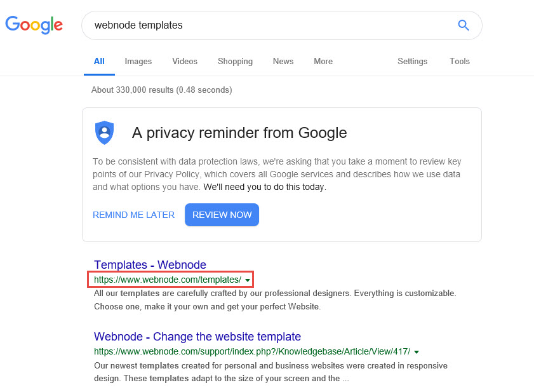The height and width of the screenshot is (392, 534).
Task: Click the Knowledgebase article green URL
Action: pyautogui.click(x=251, y=352)
